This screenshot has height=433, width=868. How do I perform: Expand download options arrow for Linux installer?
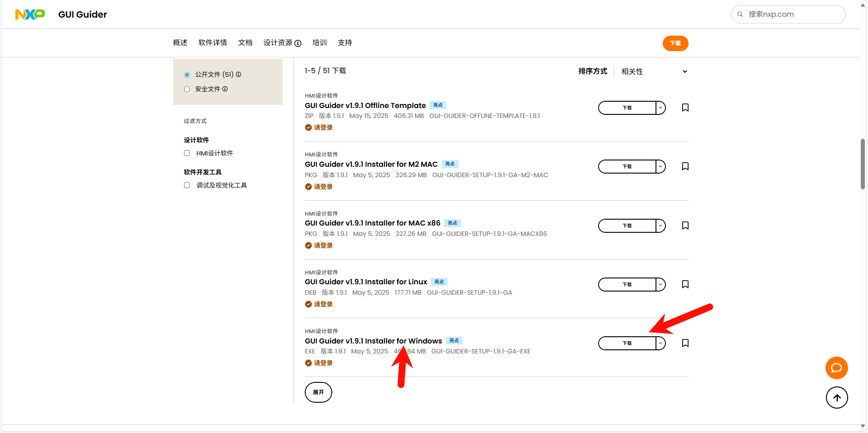tap(660, 284)
